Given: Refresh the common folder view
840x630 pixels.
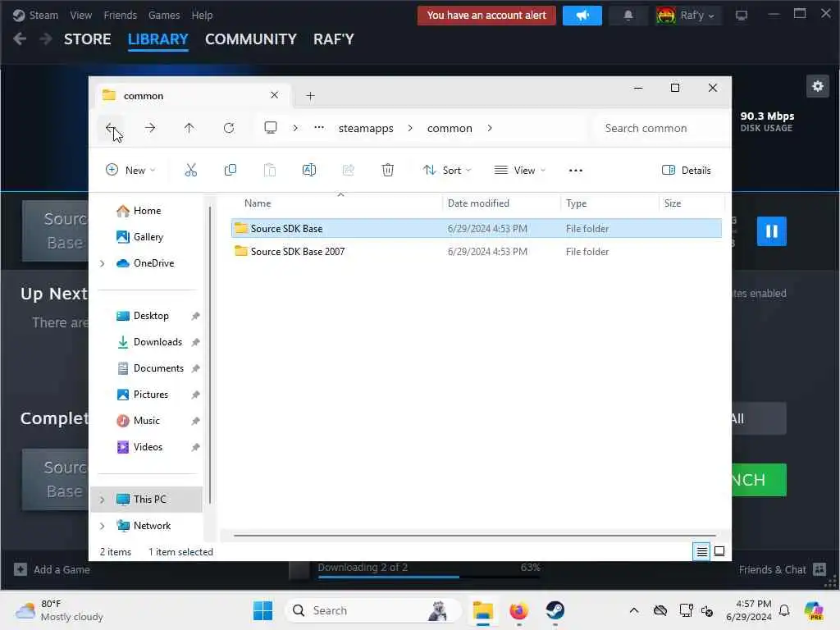Looking at the screenshot, I should pos(229,128).
